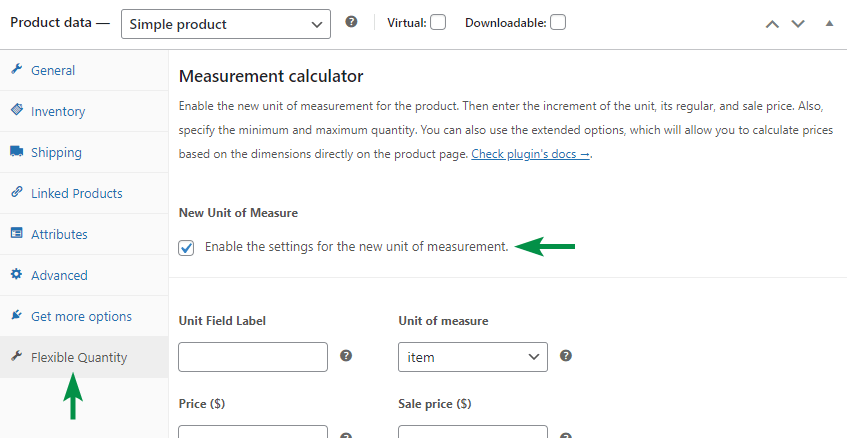Screen dimensions: 847x438
Task: Click help icon beside Unit Field Label input
Action: (346, 356)
